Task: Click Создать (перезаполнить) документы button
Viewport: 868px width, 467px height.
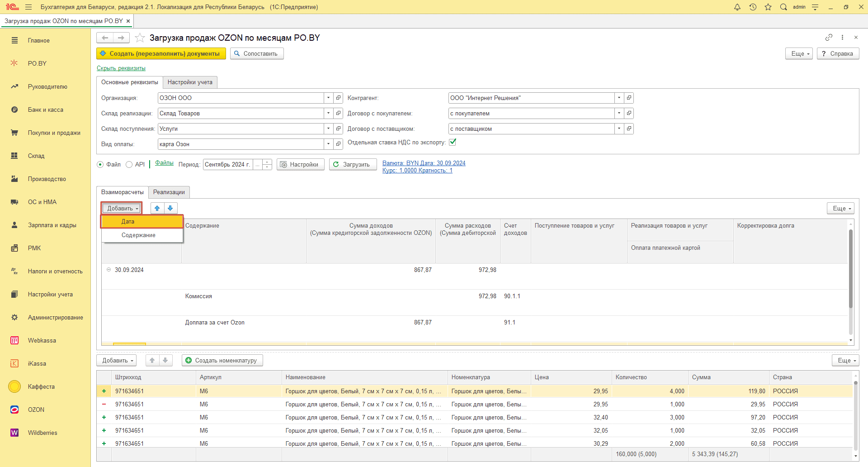Action: 161,53
